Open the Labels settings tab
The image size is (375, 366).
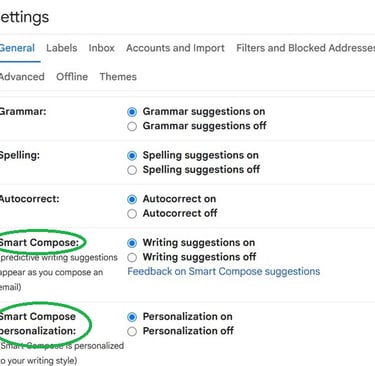coord(62,48)
